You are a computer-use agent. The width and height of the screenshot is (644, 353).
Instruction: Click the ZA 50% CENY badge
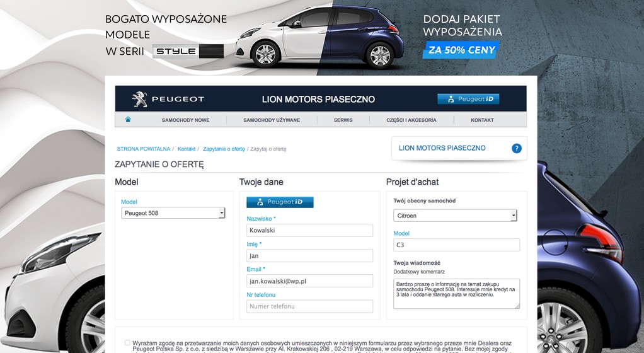click(x=461, y=50)
